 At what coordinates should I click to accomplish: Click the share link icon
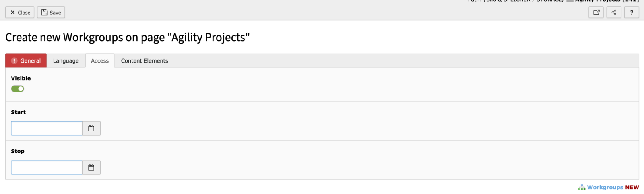pyautogui.click(x=614, y=13)
